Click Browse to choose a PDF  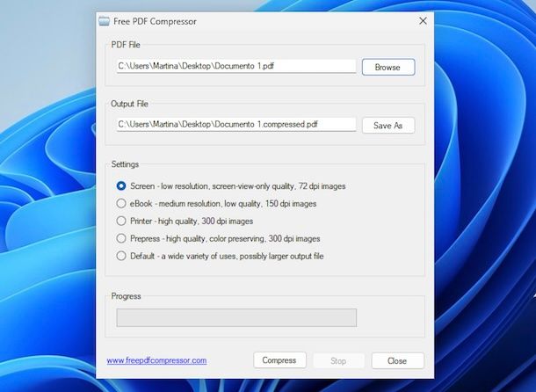pyautogui.click(x=388, y=67)
